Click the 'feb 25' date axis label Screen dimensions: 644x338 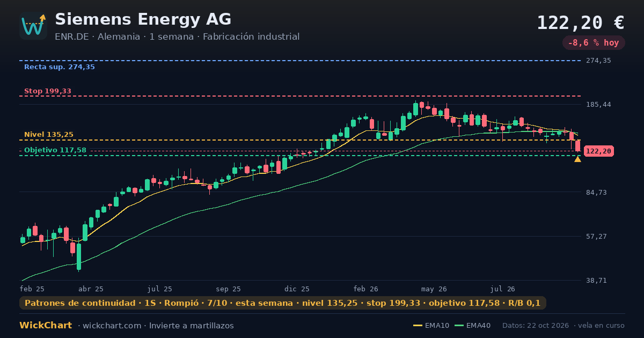tap(32, 289)
